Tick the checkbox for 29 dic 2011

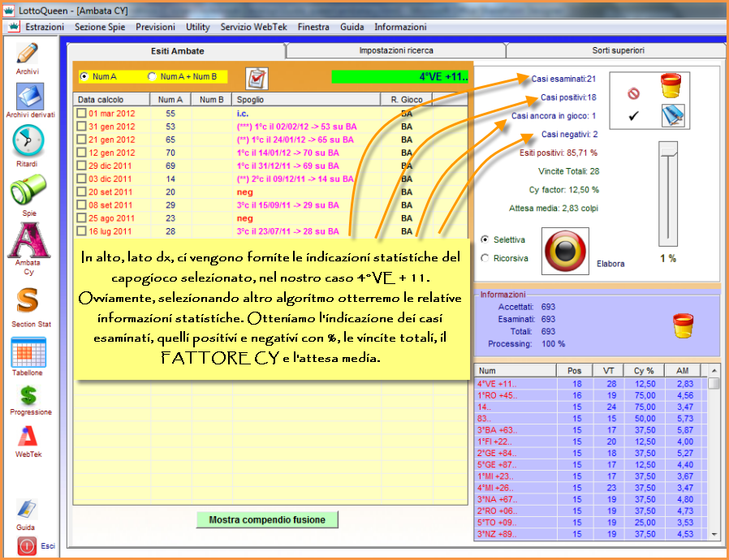coord(82,166)
